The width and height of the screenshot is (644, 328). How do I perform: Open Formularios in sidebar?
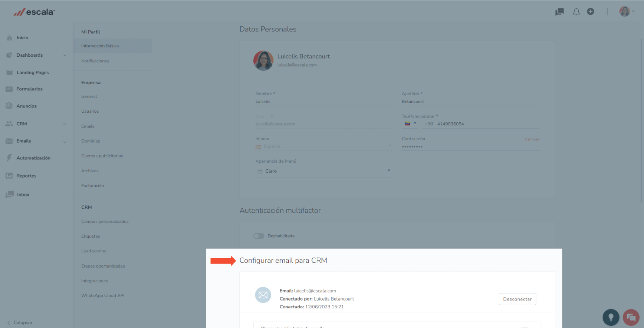(30, 89)
